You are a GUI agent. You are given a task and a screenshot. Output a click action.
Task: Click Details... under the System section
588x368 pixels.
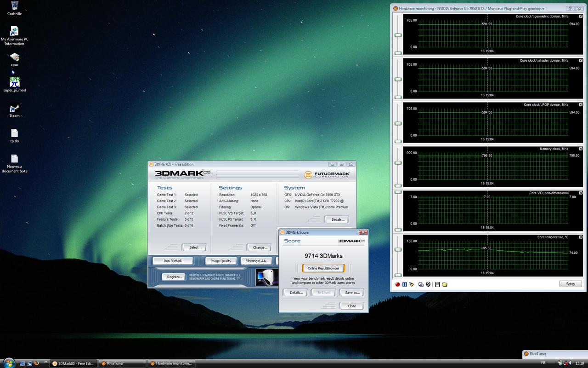[337, 219]
